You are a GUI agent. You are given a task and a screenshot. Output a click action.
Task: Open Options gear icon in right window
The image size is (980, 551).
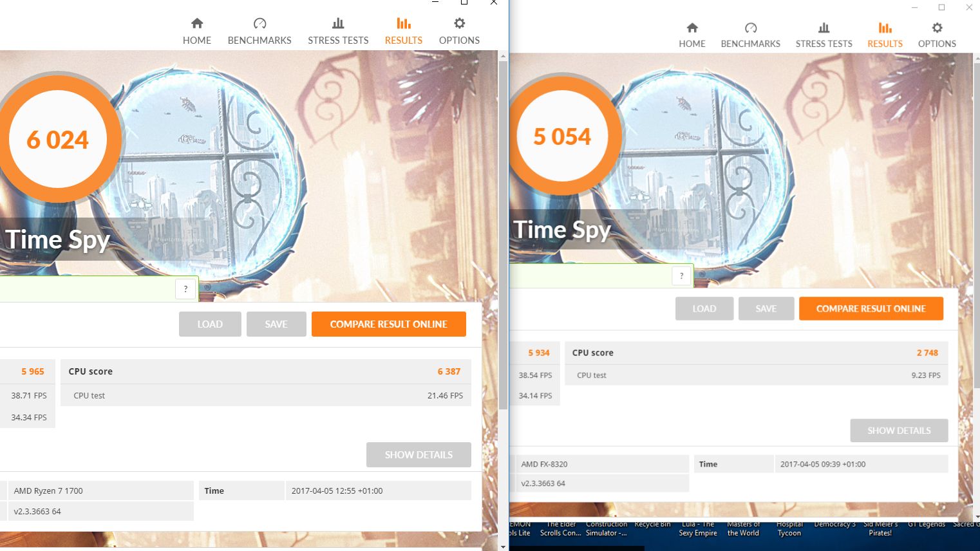(937, 28)
